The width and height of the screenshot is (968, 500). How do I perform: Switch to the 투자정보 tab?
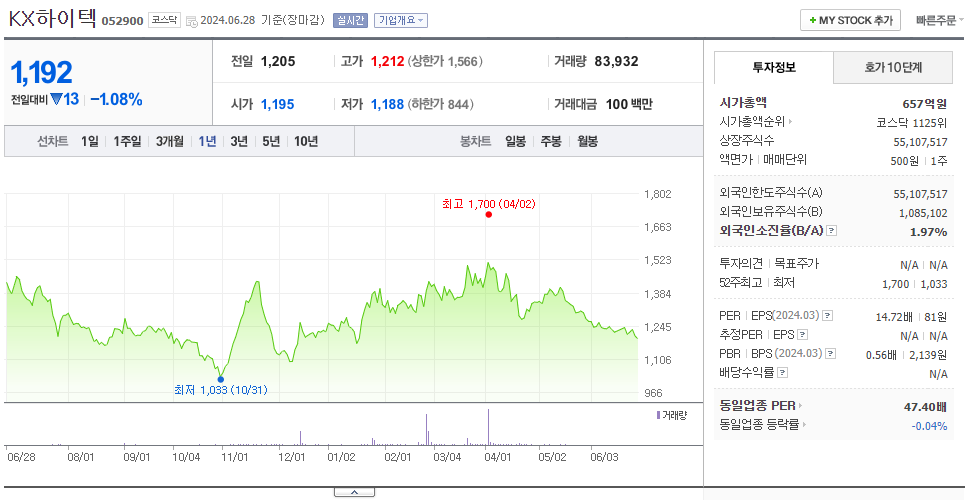click(774, 68)
